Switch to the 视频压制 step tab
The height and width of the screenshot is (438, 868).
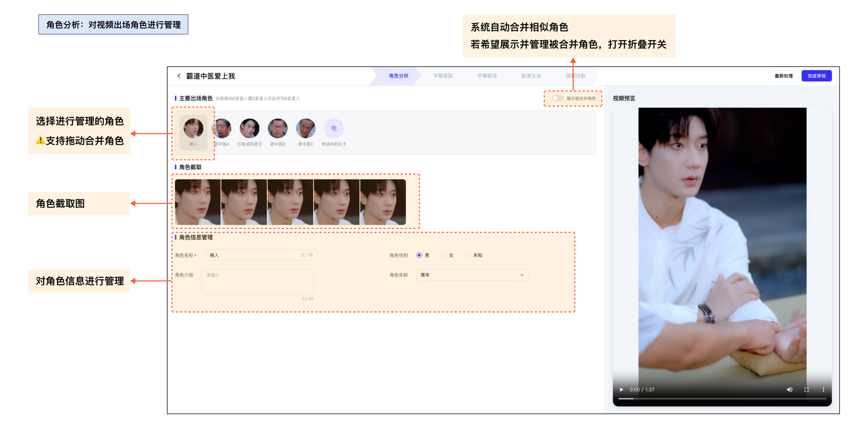tap(576, 76)
